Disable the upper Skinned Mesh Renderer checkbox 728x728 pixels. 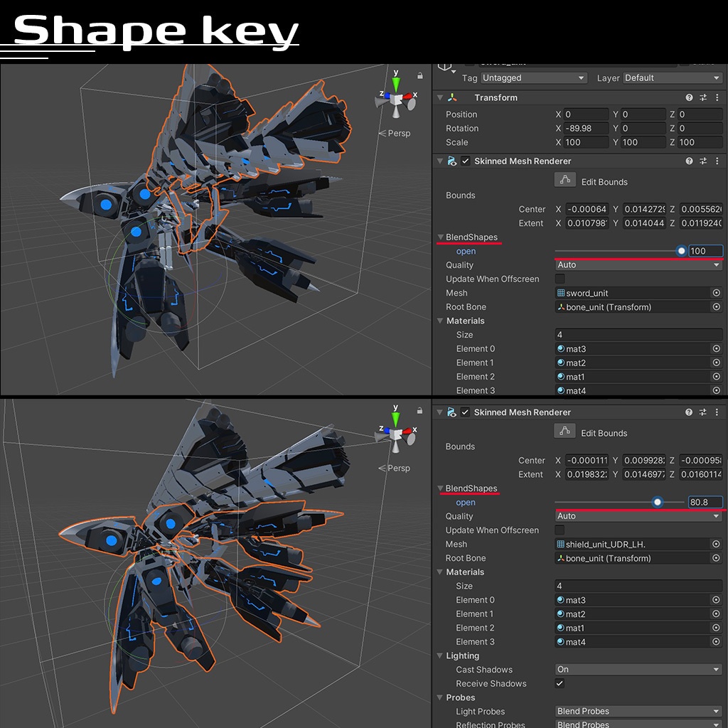click(465, 161)
